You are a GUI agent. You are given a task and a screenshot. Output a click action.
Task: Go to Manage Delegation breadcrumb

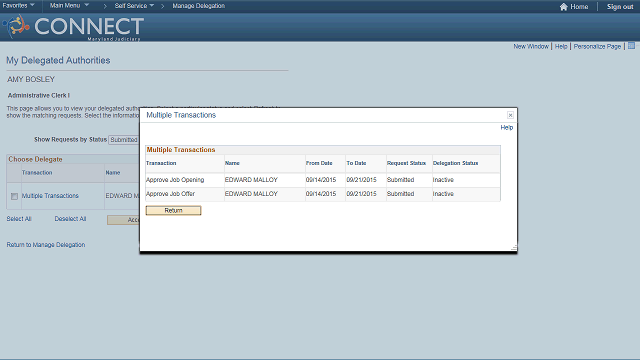pyautogui.click(x=198, y=6)
